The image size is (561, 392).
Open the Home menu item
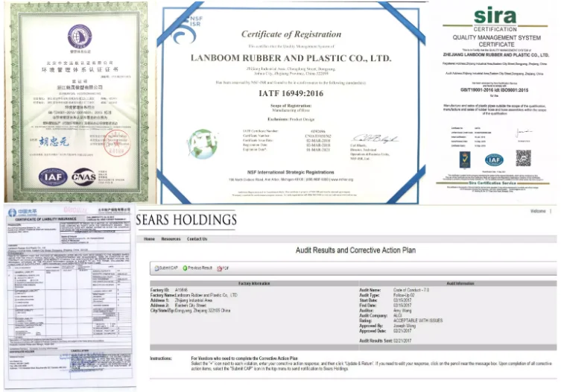[149, 239]
